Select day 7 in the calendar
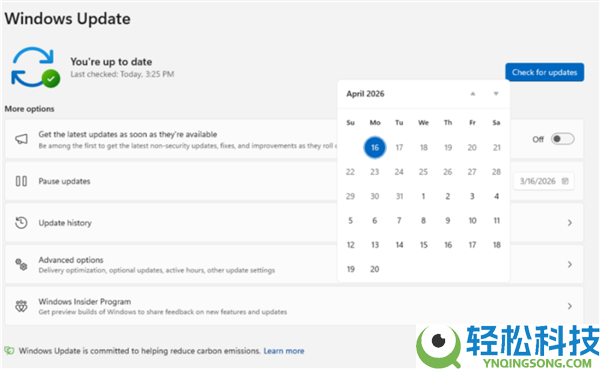This screenshot has width=600, height=369. [x=399, y=220]
